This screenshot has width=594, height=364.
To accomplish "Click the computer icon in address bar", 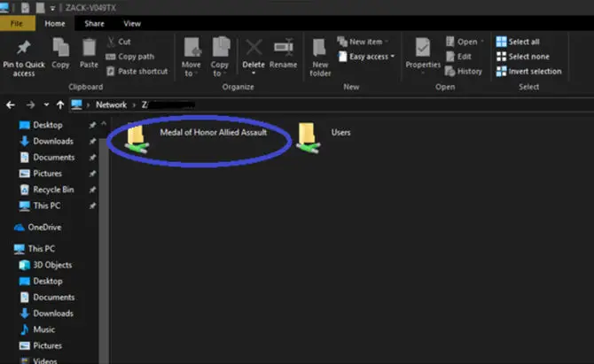I will [x=76, y=105].
